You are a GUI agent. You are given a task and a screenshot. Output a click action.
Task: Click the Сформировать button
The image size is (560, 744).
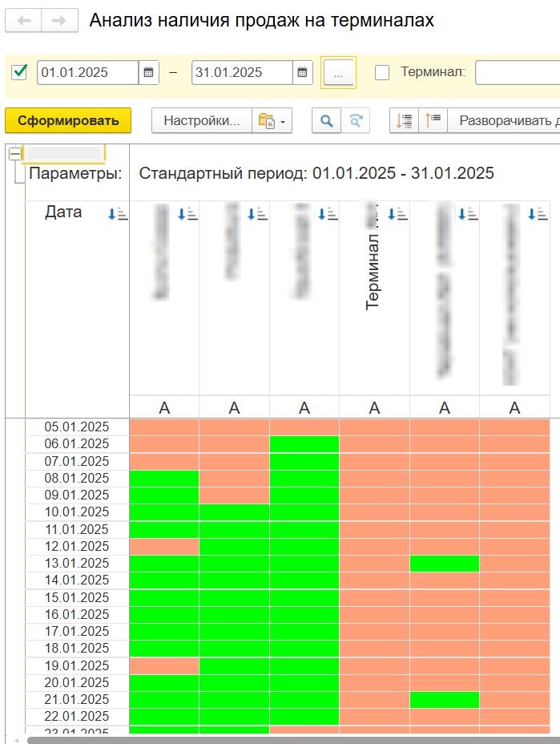(68, 120)
